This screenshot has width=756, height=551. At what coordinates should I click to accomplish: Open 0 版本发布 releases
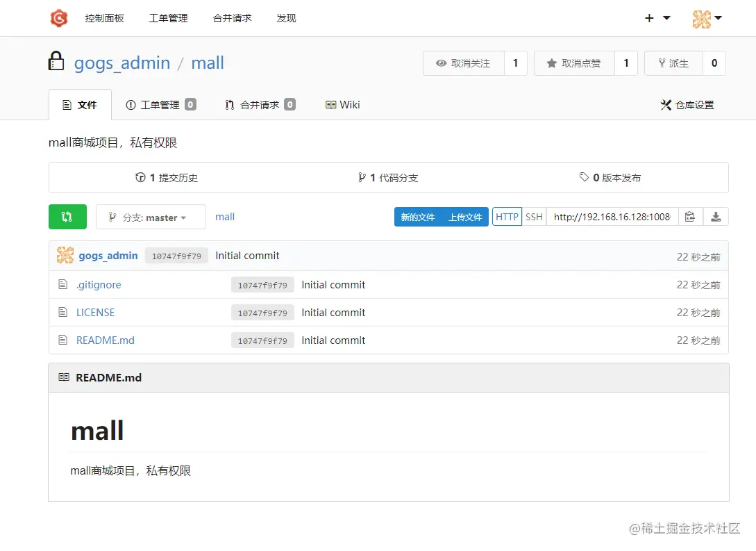610,178
